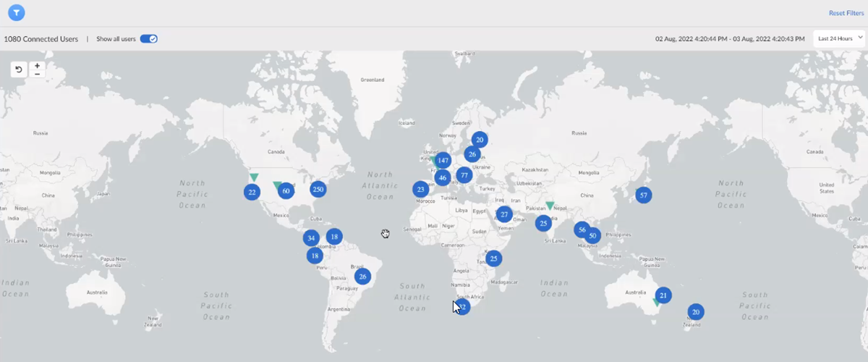
Task: Select the 46 user cluster marker
Action: pyautogui.click(x=443, y=177)
